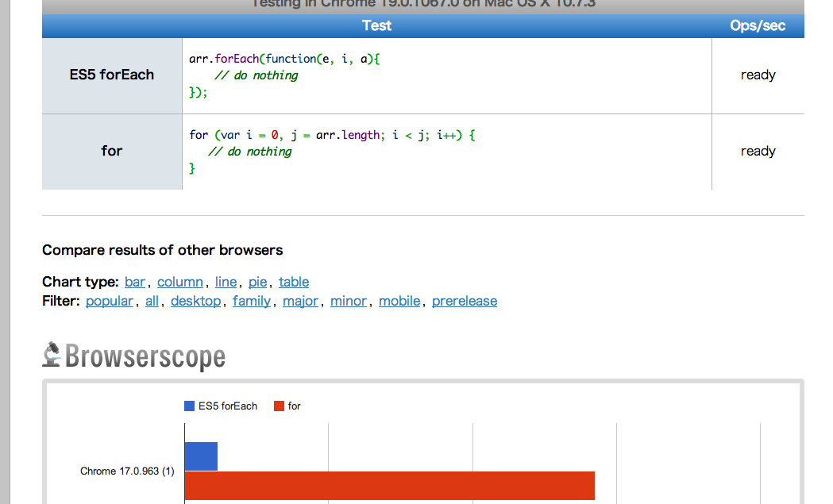Open the bar chart type link
Image resolution: width=833 pixels, height=504 pixels.
135,282
